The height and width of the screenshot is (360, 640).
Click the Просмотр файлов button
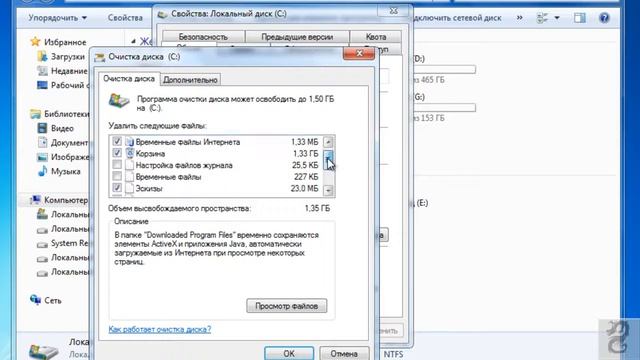click(x=287, y=306)
